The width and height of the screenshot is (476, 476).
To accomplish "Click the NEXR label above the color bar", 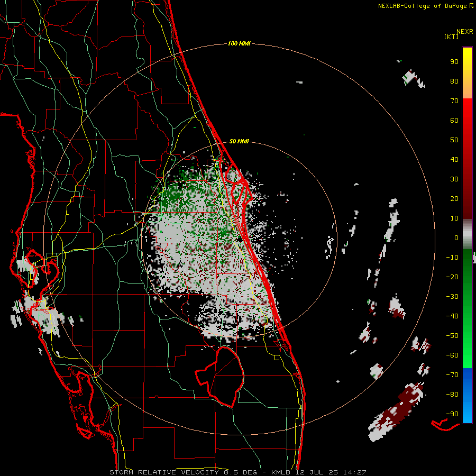I will tap(464, 32).
